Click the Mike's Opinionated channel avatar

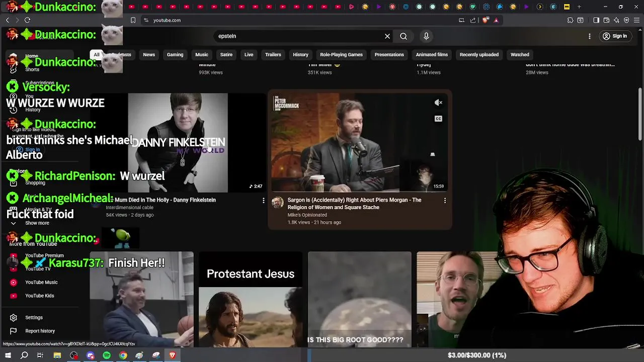[x=278, y=203]
